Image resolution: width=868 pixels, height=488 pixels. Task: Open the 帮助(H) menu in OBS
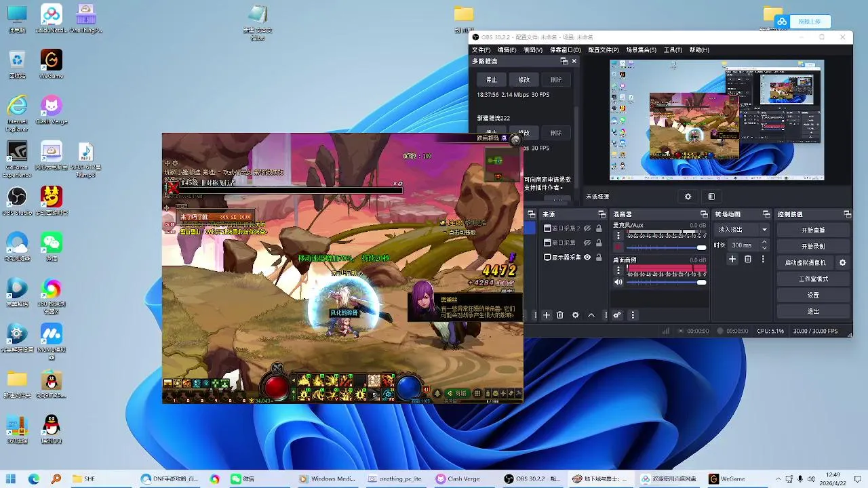(x=699, y=49)
